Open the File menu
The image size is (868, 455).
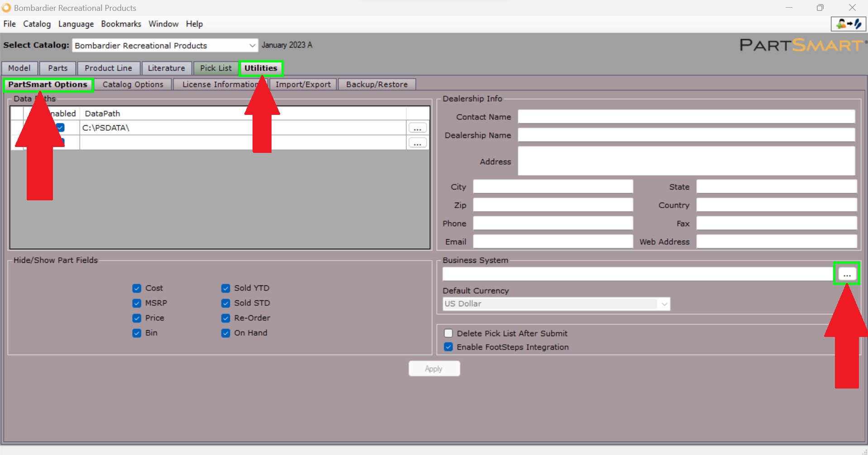pyautogui.click(x=10, y=24)
